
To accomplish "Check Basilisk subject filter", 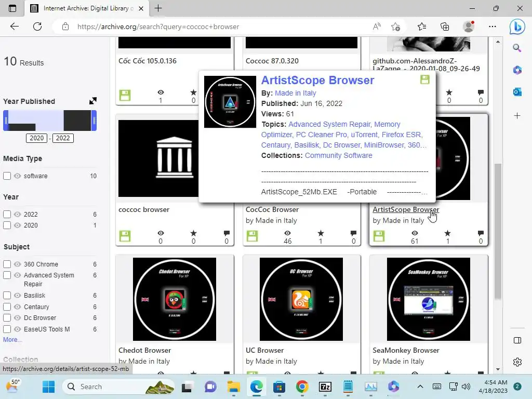I will [7, 295].
